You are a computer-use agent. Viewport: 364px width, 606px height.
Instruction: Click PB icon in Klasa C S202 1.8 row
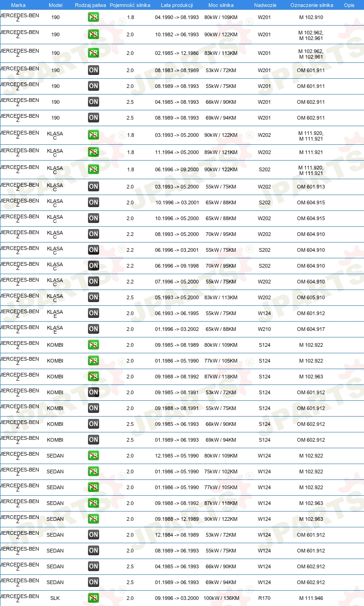click(94, 170)
